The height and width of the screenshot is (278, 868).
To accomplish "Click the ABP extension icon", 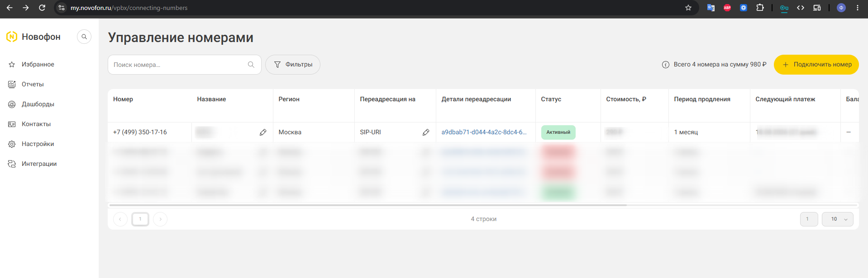I will pyautogui.click(x=727, y=8).
